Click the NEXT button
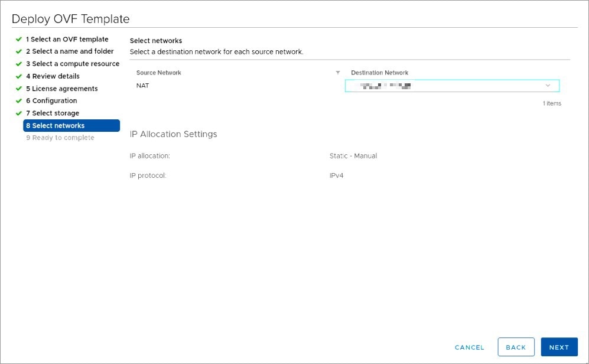Viewport: 589px width, 364px height. pos(559,347)
